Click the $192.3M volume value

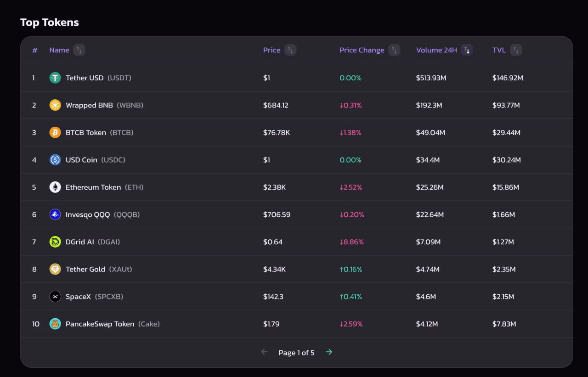(x=429, y=105)
